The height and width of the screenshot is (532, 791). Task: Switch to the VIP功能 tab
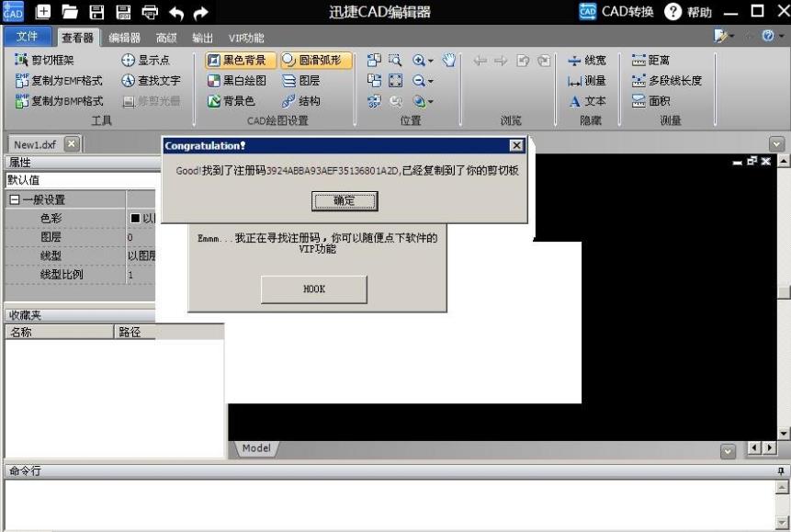[x=246, y=38]
